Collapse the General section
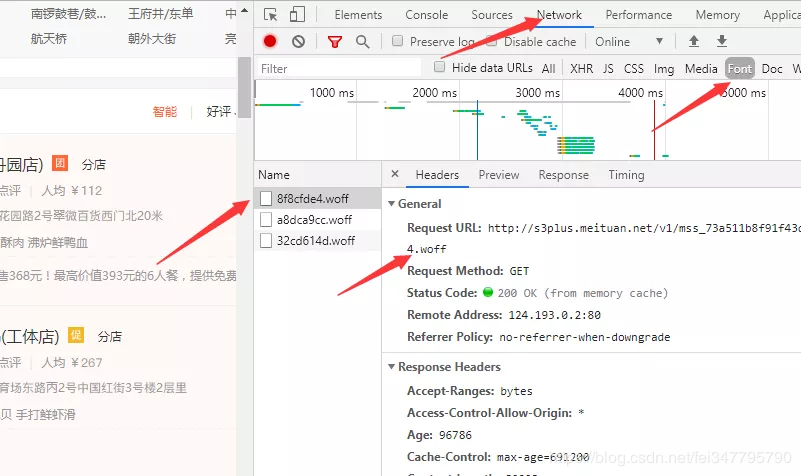This screenshot has height=476, width=801. click(x=391, y=203)
